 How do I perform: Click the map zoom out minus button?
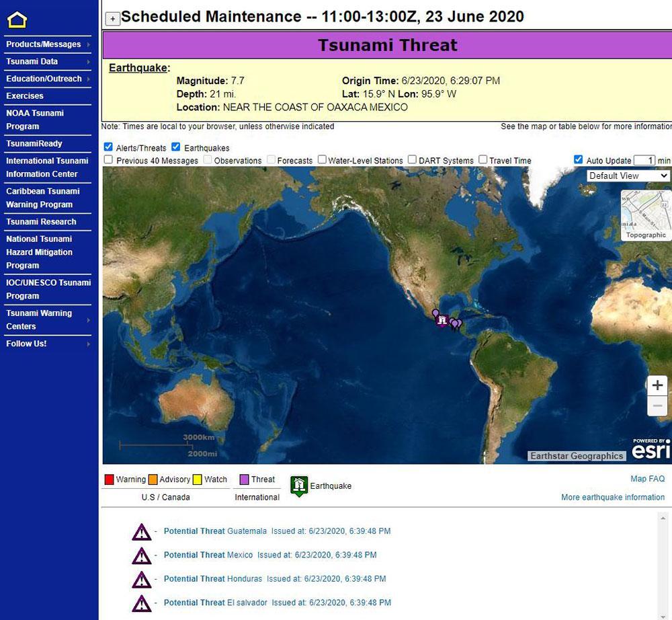657,406
